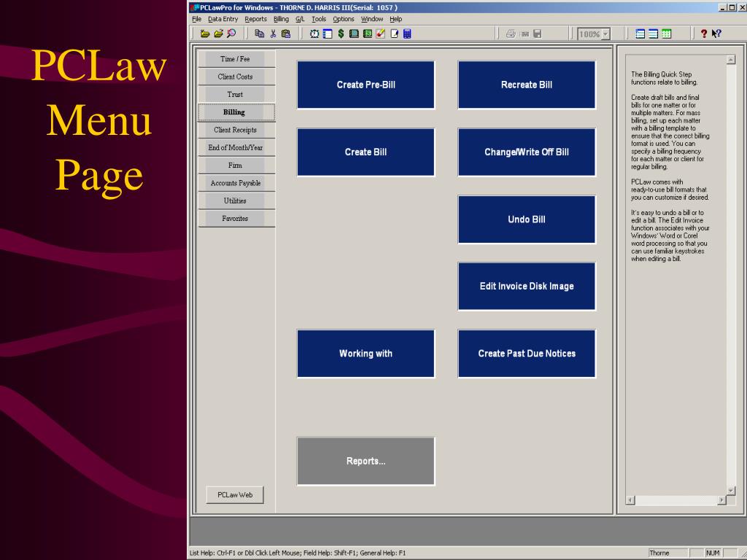747x560 pixels.
Task: Click the grayed floppy disk save icon
Action: tap(538, 34)
